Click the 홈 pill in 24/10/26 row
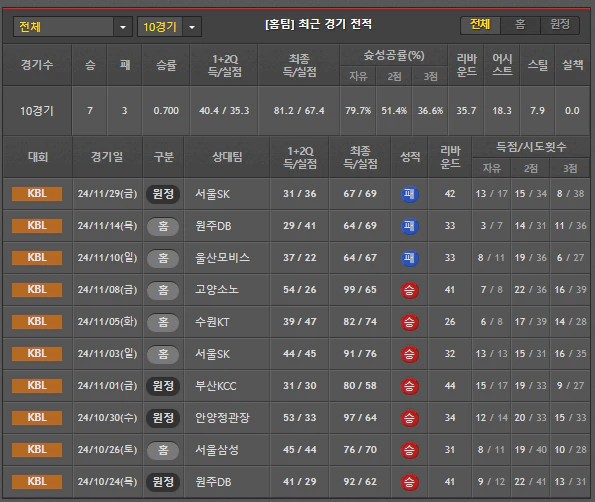Image resolution: width=595 pixels, height=502 pixels. pos(163,450)
